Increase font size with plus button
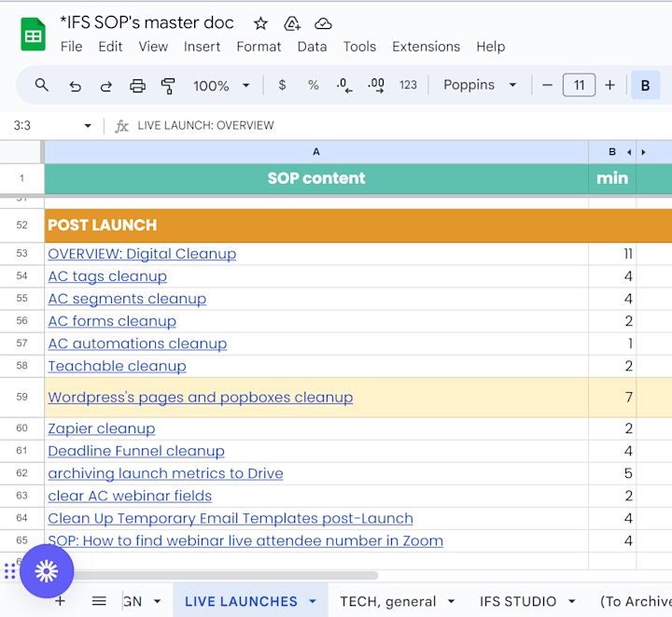The image size is (672, 617). (609, 85)
